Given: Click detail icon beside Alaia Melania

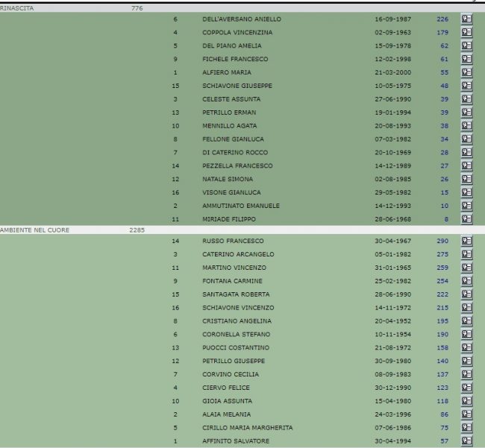Looking at the screenshot, I should point(466,414).
